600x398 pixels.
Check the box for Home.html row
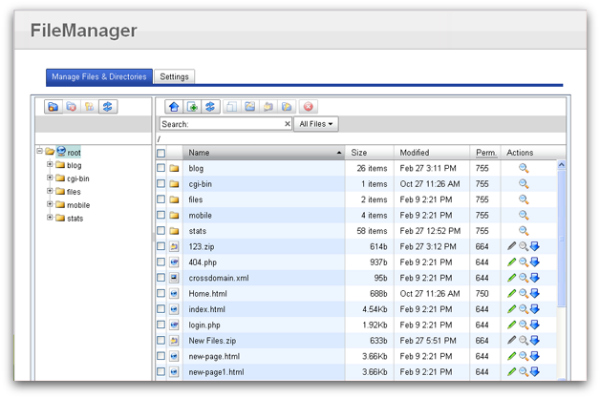tap(161, 294)
